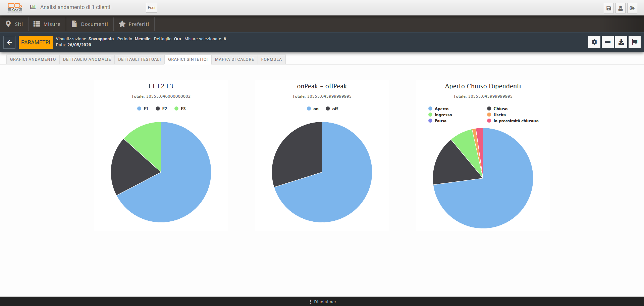Image resolution: width=644 pixels, height=306 pixels.
Task: Open the Siti menu
Action: (x=14, y=24)
